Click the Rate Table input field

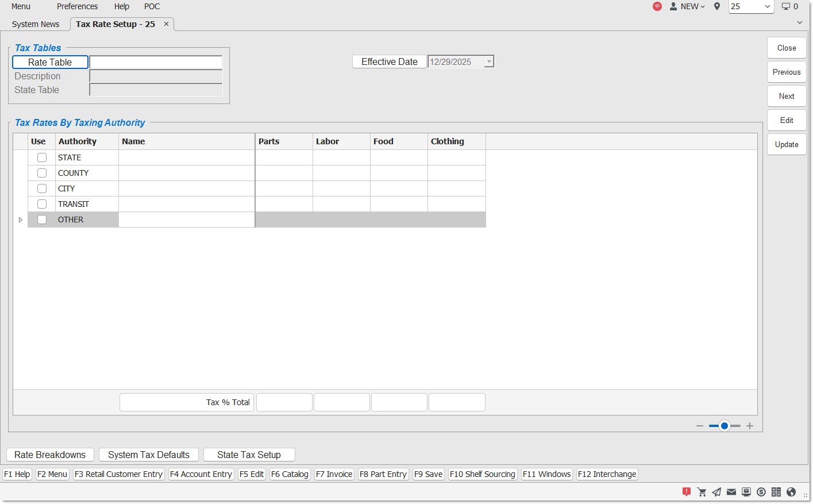point(156,62)
